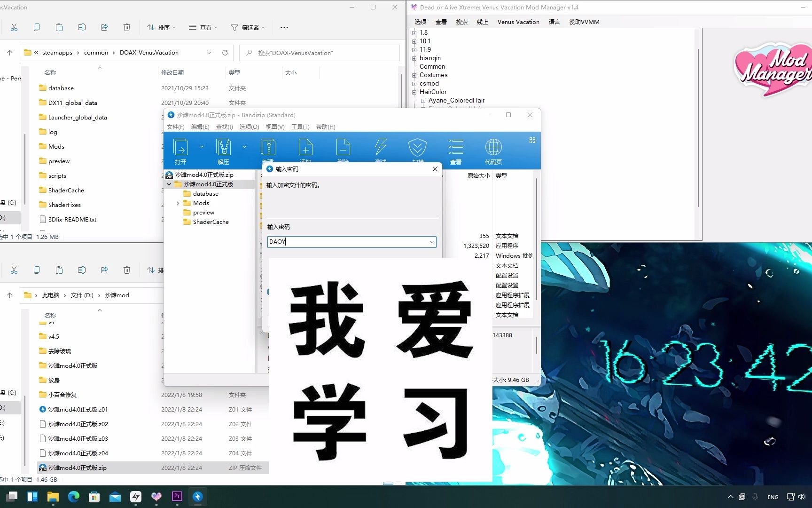Expand the 1.8 node in Mod Manager tree
This screenshot has width=812, height=508.
414,33
